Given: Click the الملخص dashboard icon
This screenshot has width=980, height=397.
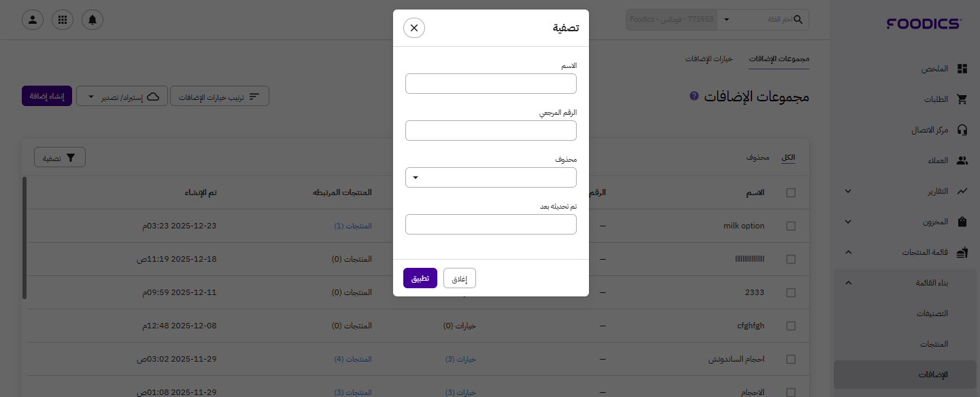Looking at the screenshot, I should (962, 69).
